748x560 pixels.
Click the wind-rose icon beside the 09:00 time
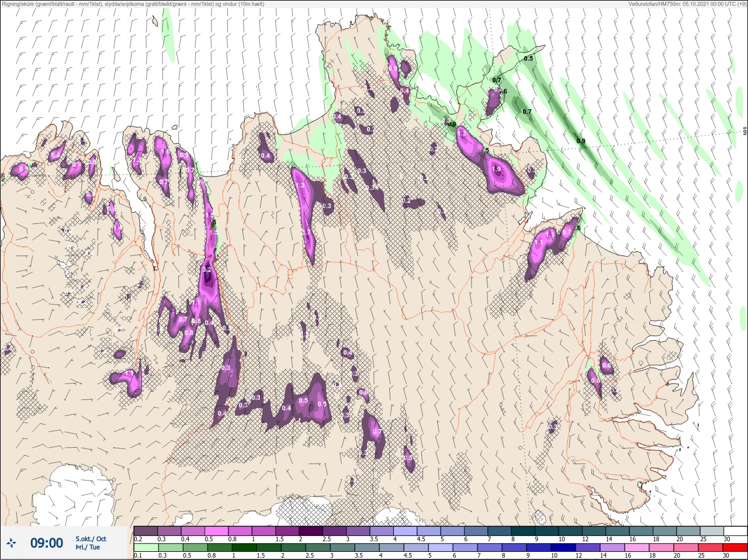pyautogui.click(x=12, y=543)
